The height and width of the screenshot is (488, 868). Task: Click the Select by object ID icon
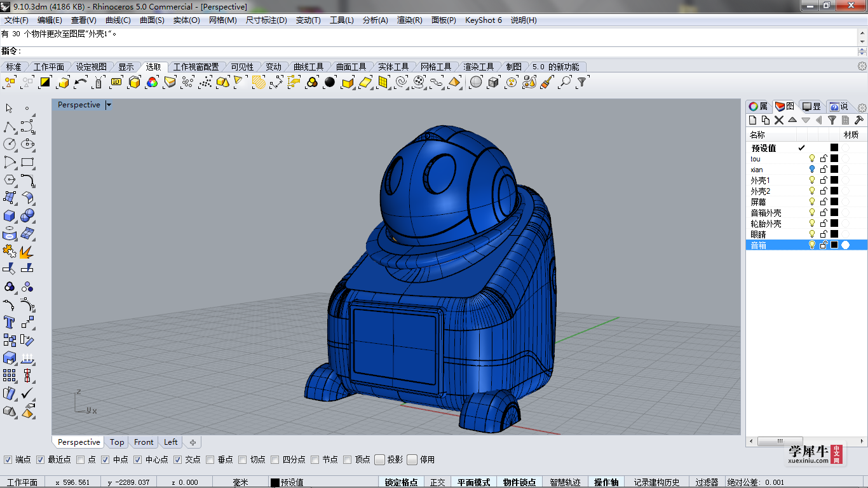click(x=116, y=82)
